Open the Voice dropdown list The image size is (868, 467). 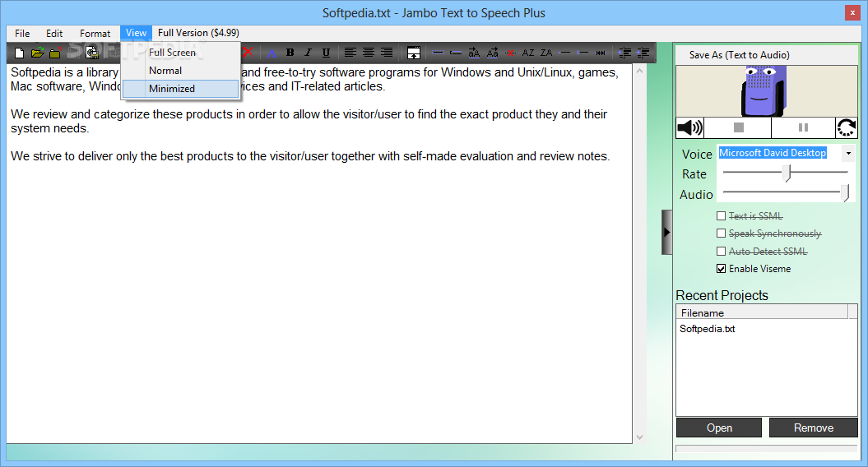click(x=848, y=153)
